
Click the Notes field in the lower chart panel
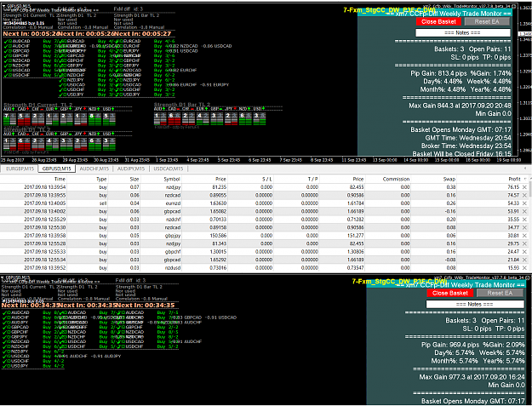click(475, 304)
